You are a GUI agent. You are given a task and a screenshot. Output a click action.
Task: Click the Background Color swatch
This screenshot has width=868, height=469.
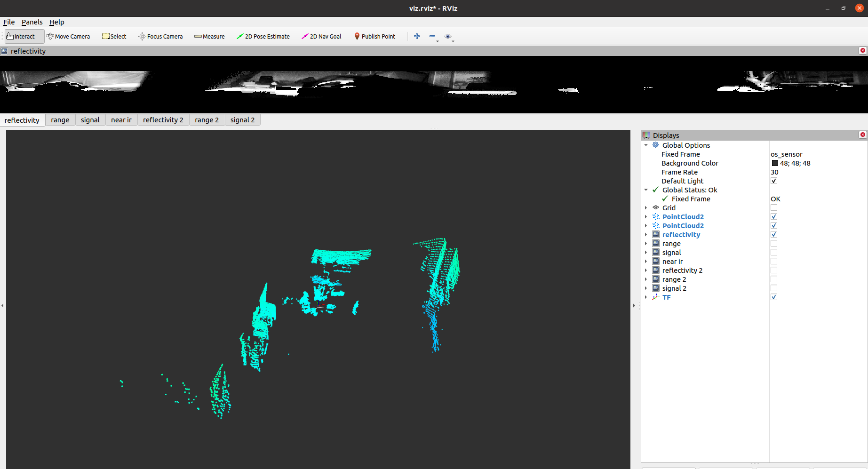tap(775, 163)
